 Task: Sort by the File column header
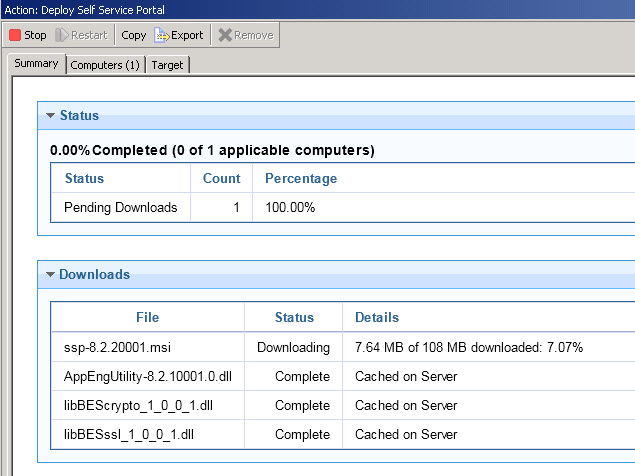(x=147, y=318)
